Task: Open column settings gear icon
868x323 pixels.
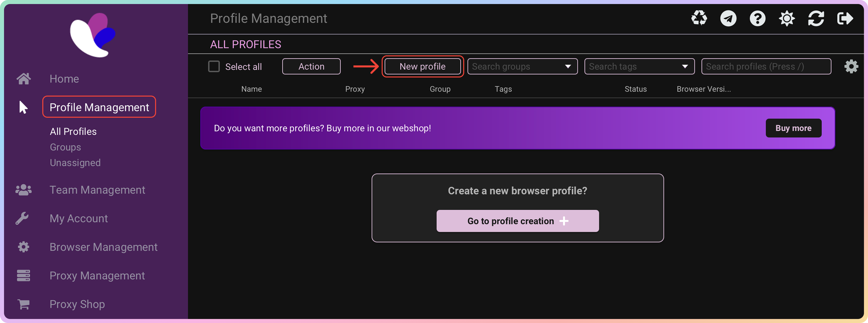Action: 851,66
